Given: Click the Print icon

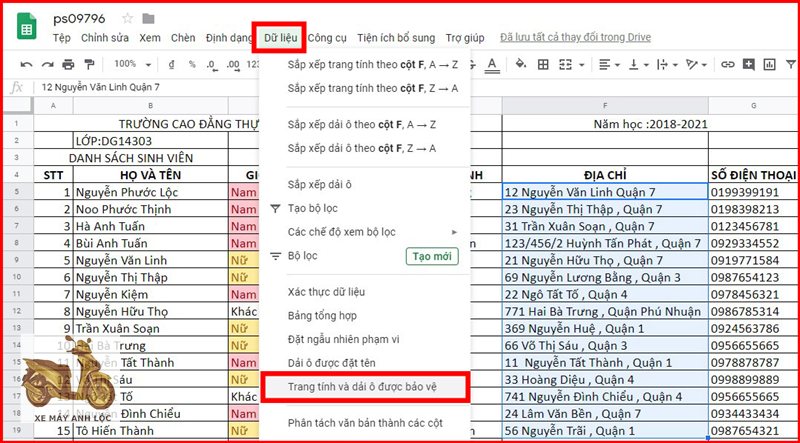Looking at the screenshot, I should click(x=68, y=64).
